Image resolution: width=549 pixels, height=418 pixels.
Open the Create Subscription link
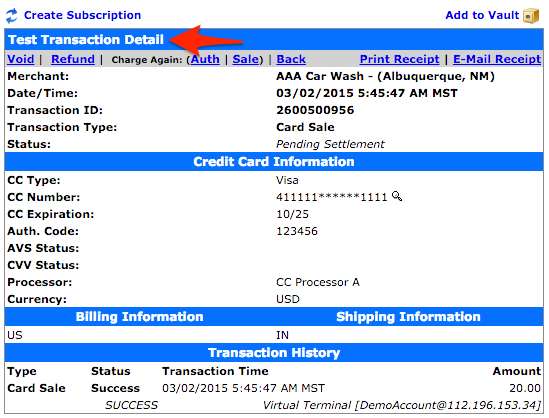pyautogui.click(x=82, y=15)
